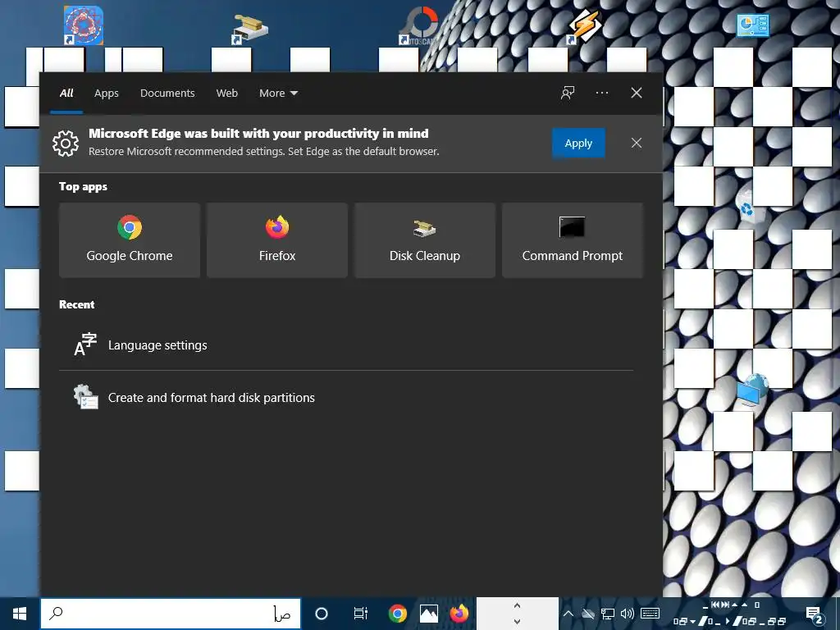
Task: Click the Cortana circle on taskbar
Action: click(322, 614)
